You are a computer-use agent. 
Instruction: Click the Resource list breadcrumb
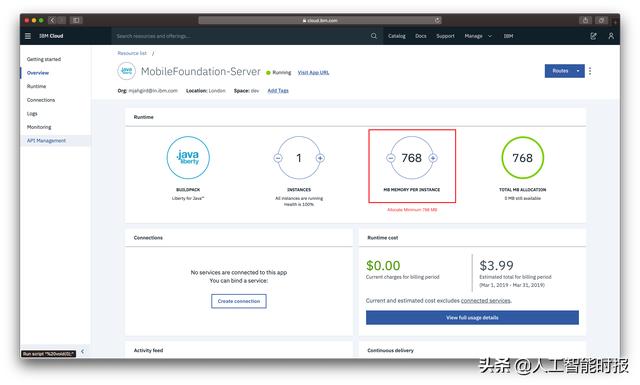coord(132,53)
